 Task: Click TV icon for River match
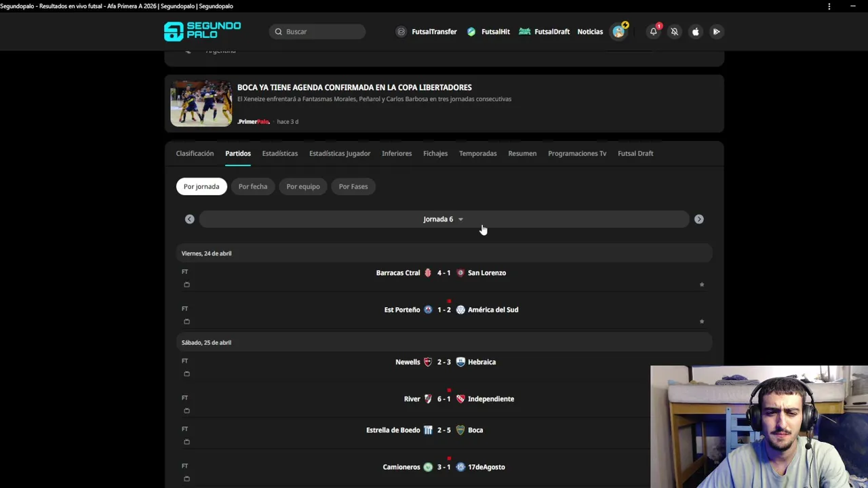tap(186, 411)
